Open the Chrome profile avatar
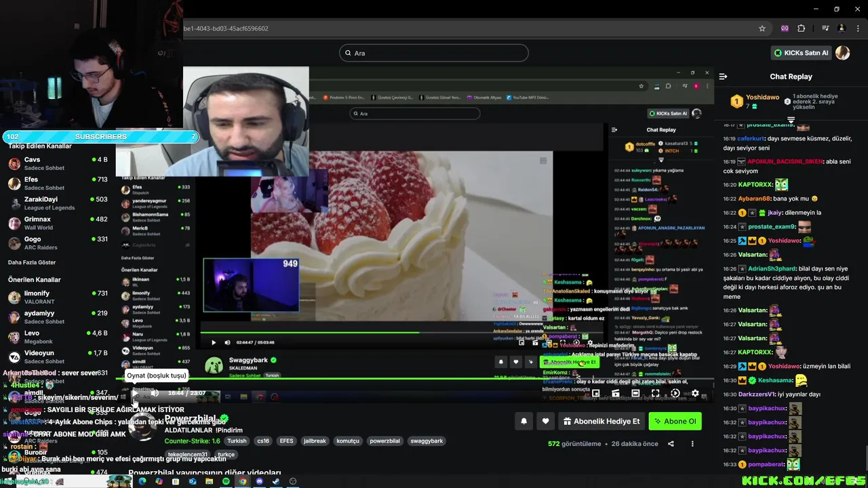Screen dimensions: 868x488 (842, 28)
